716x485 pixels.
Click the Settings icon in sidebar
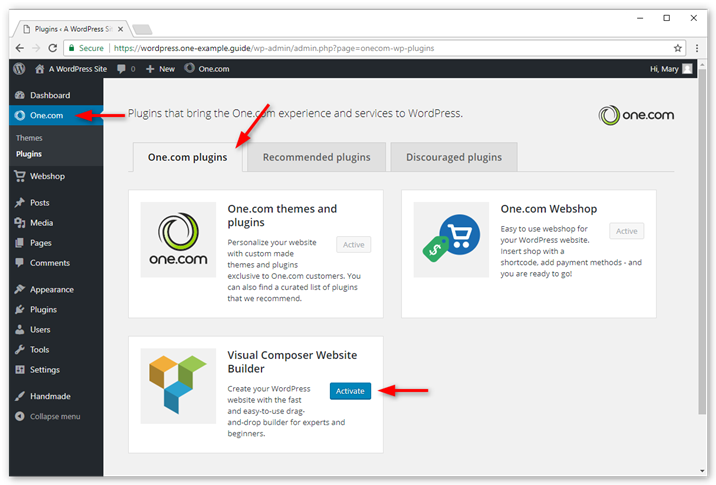click(x=20, y=369)
